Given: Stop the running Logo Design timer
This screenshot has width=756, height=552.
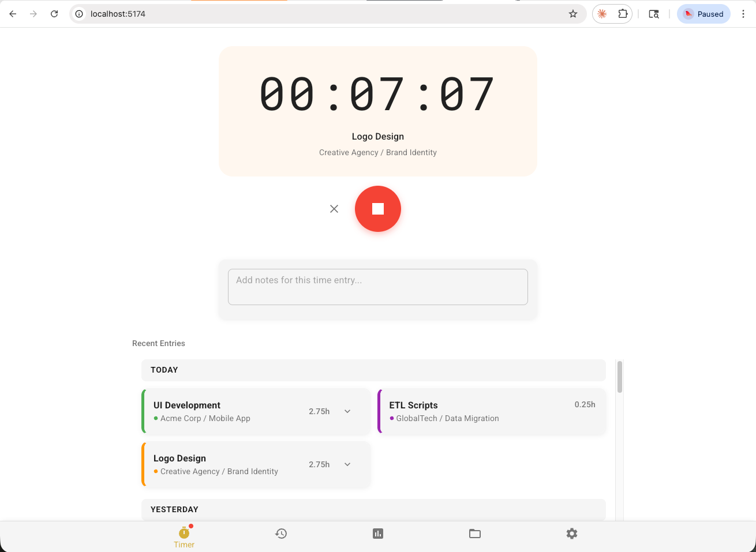Looking at the screenshot, I should click(378, 209).
